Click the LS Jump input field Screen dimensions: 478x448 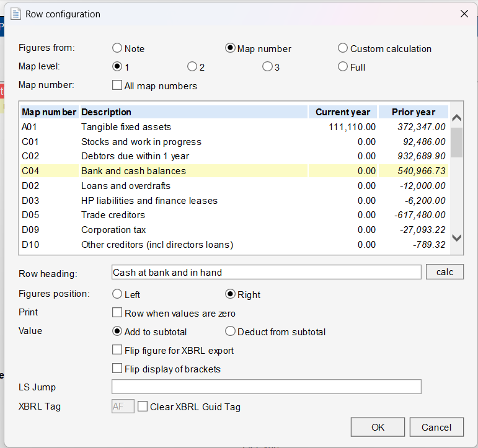pyautogui.click(x=267, y=387)
